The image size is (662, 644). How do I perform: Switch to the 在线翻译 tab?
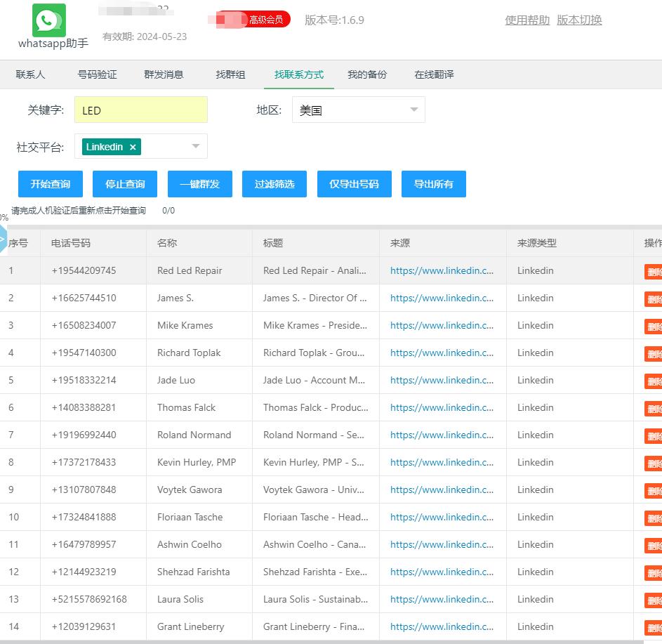pyautogui.click(x=434, y=74)
